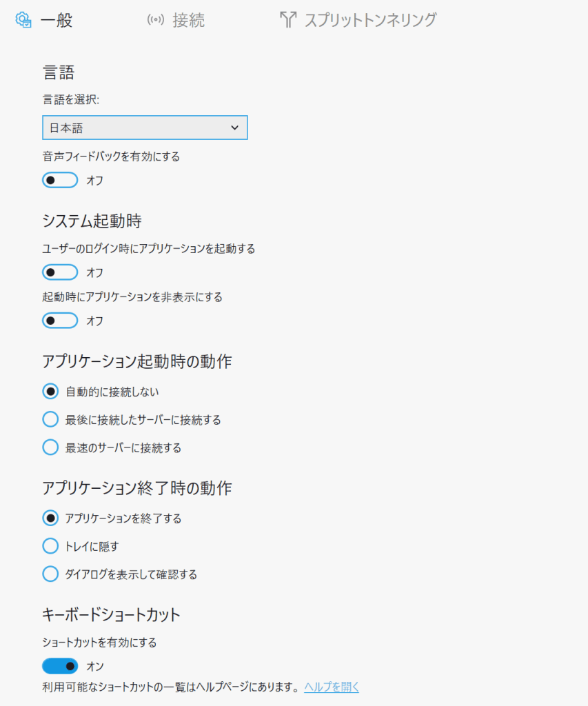588x706 pixels.
Task: Turn on 起動時にアプリケーションを非表示にする toggle
Action: pyautogui.click(x=60, y=321)
